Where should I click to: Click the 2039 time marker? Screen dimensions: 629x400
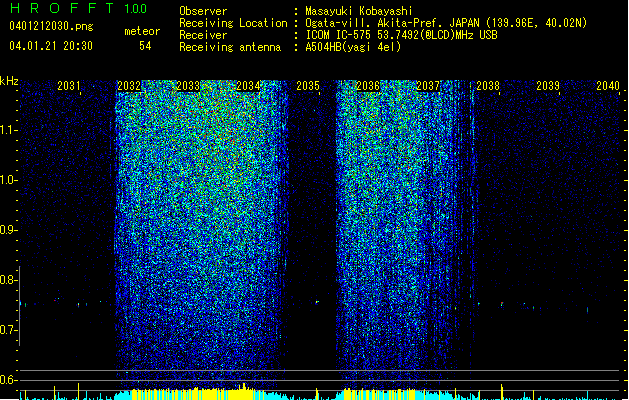pyautogui.click(x=548, y=86)
